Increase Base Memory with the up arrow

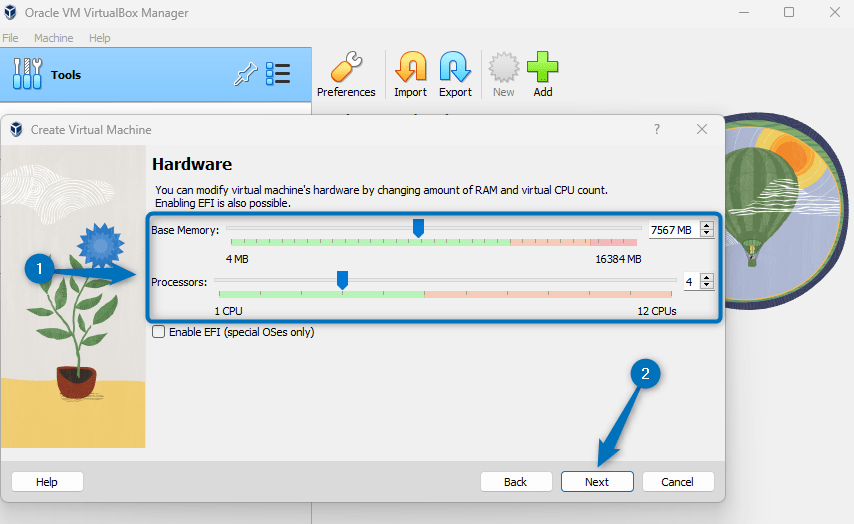707,226
